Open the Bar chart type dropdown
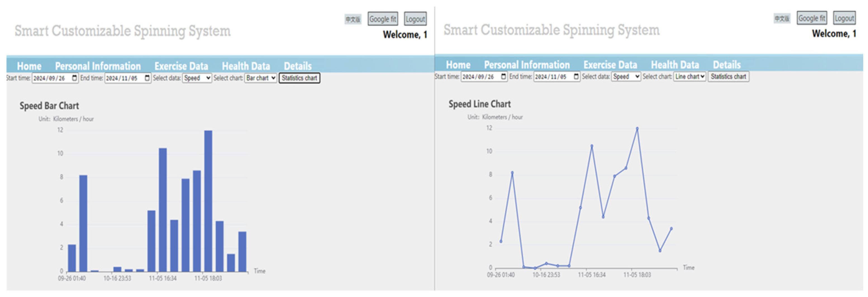 point(260,78)
